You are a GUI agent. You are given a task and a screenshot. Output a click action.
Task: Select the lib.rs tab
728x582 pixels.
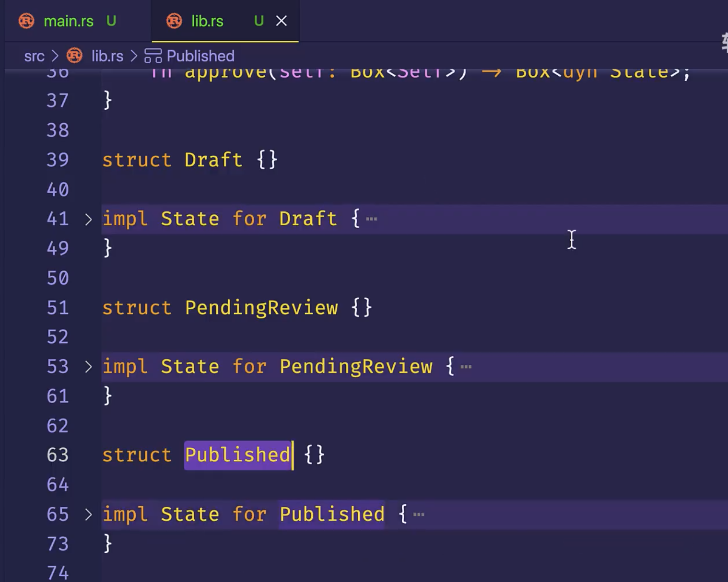coord(207,21)
